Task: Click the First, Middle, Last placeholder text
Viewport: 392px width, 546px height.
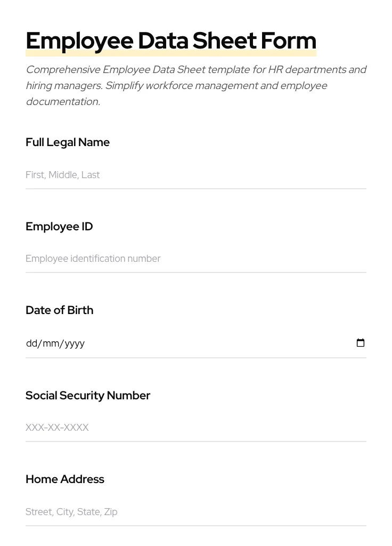Action: (x=63, y=175)
